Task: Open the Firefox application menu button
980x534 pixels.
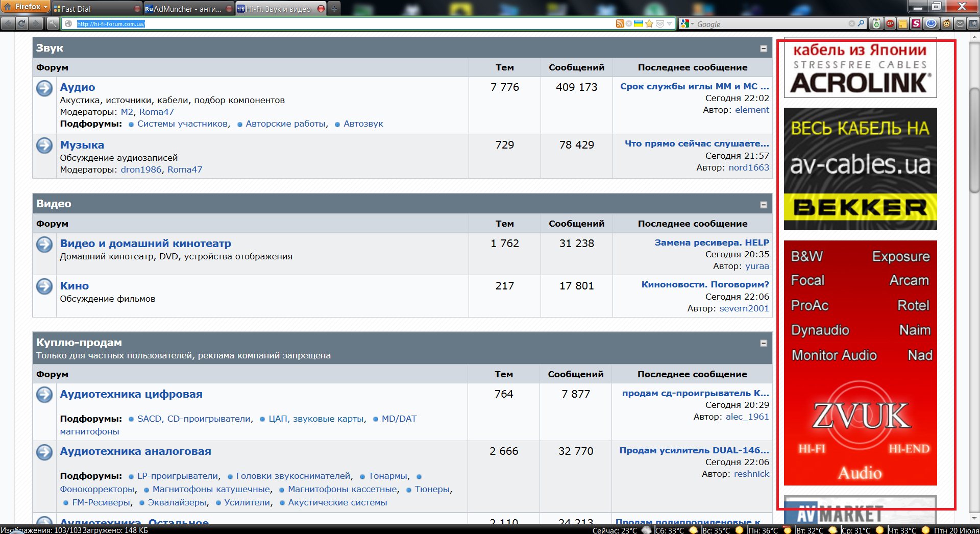Action: [26, 7]
